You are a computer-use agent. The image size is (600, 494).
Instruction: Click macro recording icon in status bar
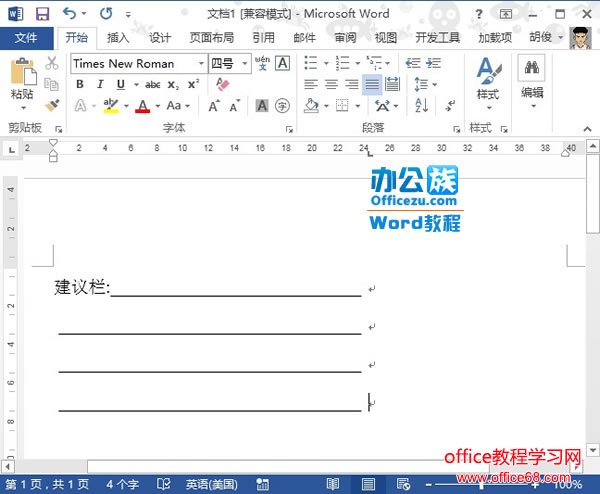pyautogui.click(x=262, y=484)
